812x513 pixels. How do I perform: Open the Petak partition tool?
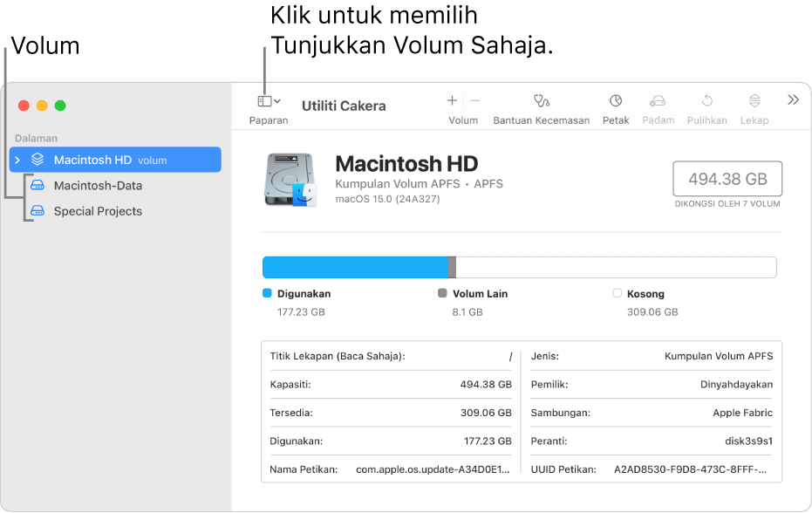(616, 100)
